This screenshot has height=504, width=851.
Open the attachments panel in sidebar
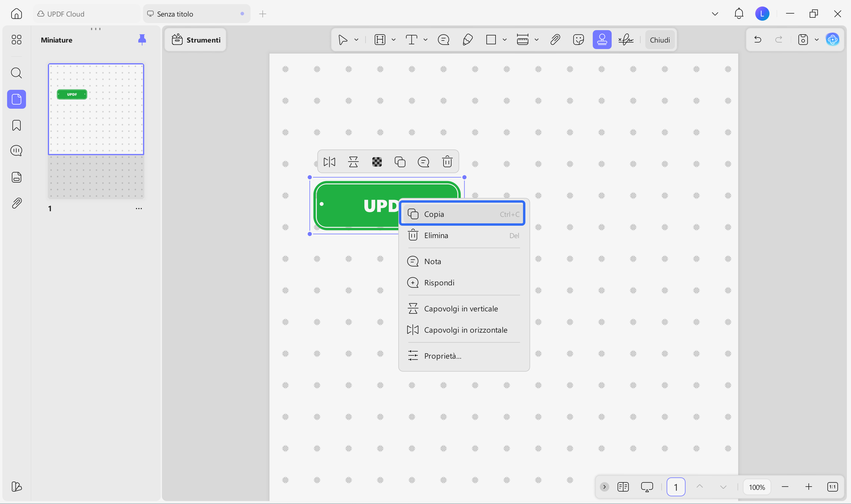16,203
